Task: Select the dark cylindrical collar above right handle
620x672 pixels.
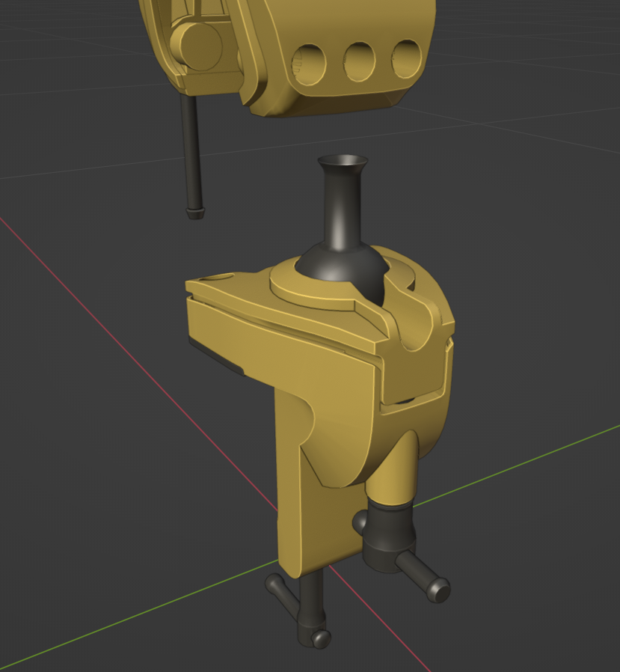Action: [390, 530]
